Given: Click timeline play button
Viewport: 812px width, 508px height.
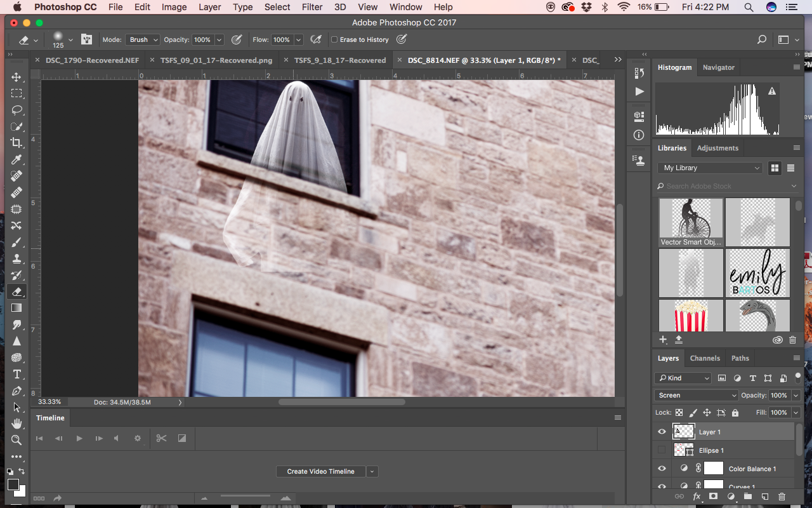Looking at the screenshot, I should tap(79, 438).
